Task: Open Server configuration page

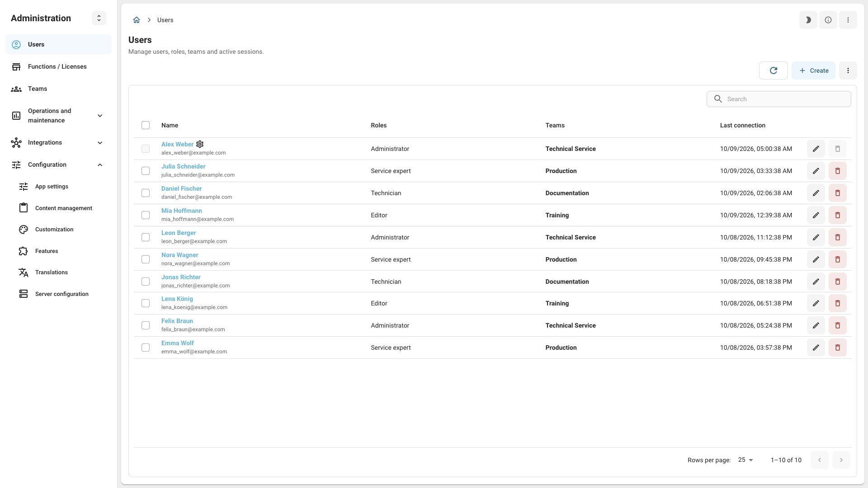Action: tap(61, 294)
